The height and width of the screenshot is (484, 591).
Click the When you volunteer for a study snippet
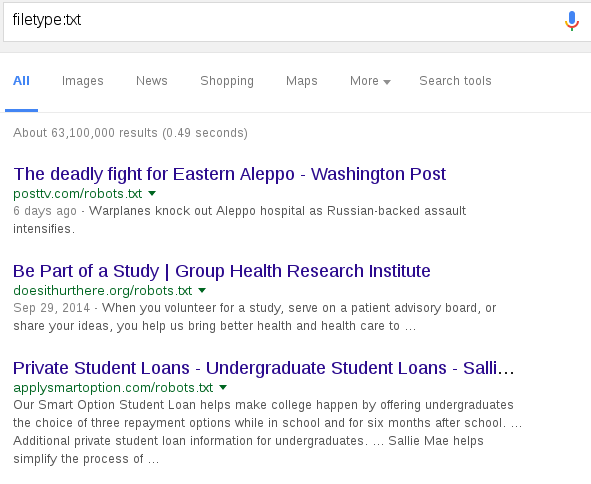click(x=255, y=317)
